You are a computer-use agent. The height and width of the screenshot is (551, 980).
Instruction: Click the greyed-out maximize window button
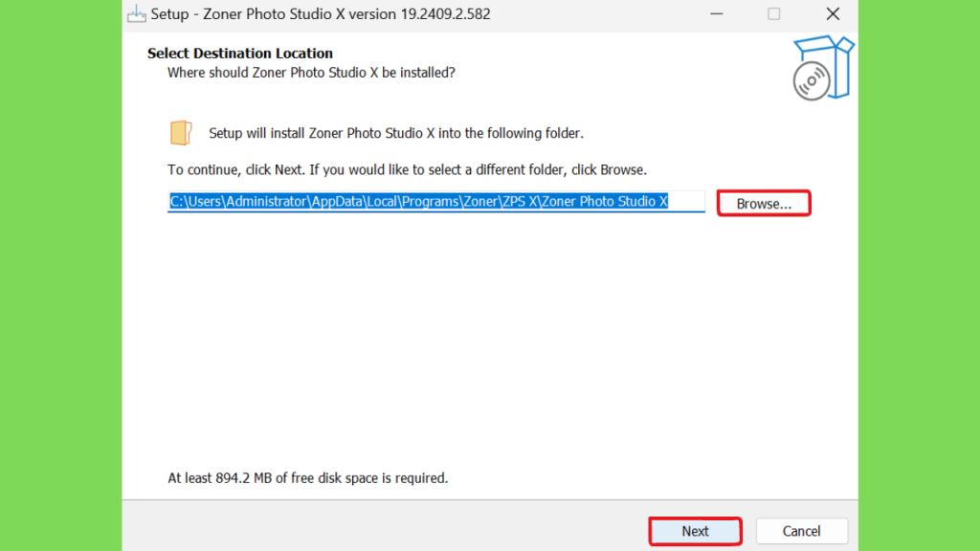click(773, 13)
